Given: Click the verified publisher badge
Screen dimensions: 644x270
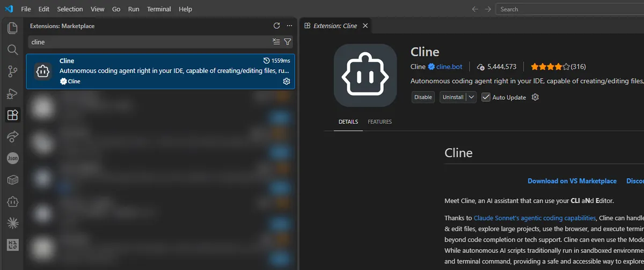Looking at the screenshot, I should click(x=431, y=67).
